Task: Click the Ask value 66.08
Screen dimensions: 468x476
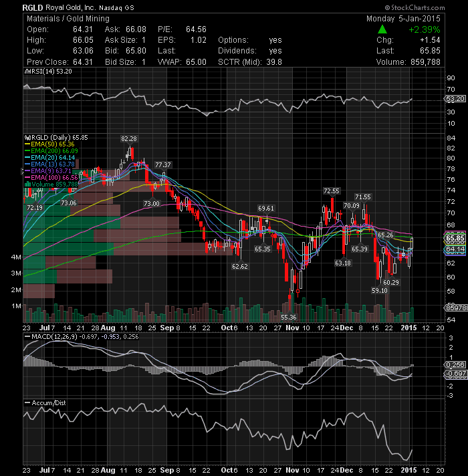Action: click(136, 29)
